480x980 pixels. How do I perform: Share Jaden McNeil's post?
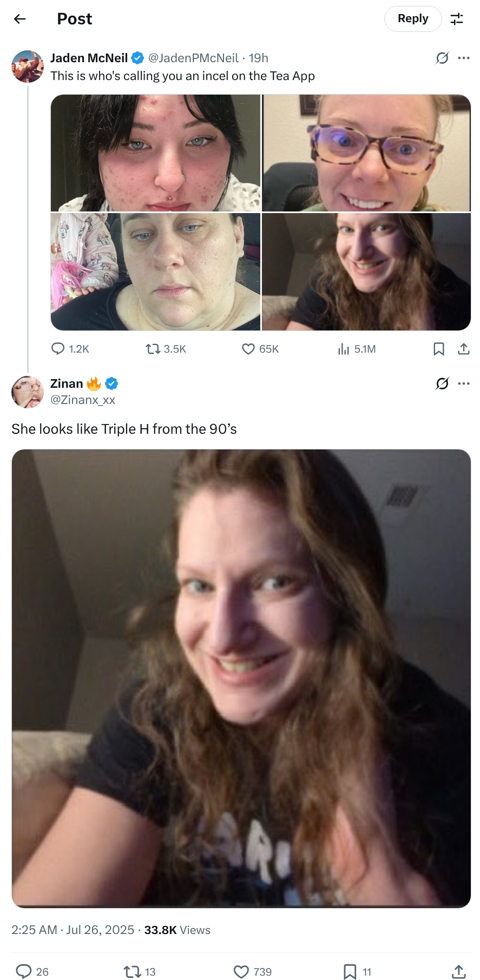click(464, 349)
